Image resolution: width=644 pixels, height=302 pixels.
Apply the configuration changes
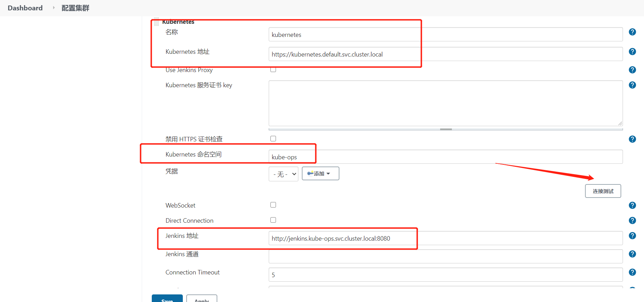(x=202, y=299)
